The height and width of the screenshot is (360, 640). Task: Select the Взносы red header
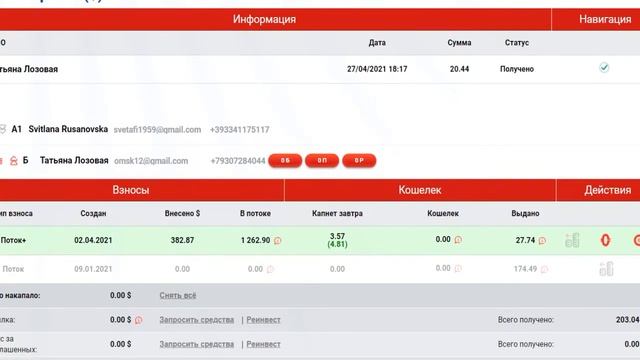click(142, 190)
